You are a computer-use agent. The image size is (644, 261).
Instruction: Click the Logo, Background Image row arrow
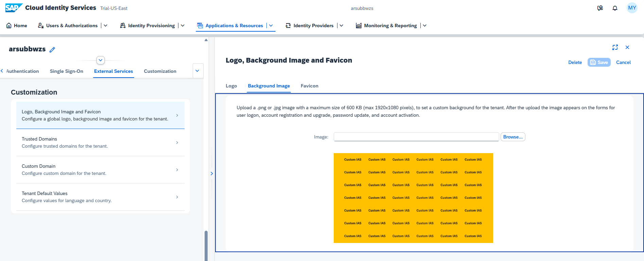point(177,115)
